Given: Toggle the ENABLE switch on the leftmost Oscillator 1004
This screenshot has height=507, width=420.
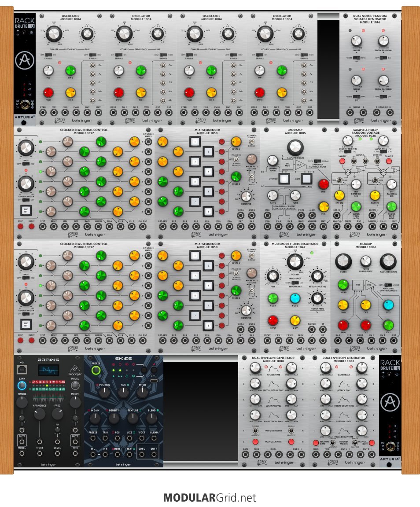Looking at the screenshot, I should tap(48, 55).
